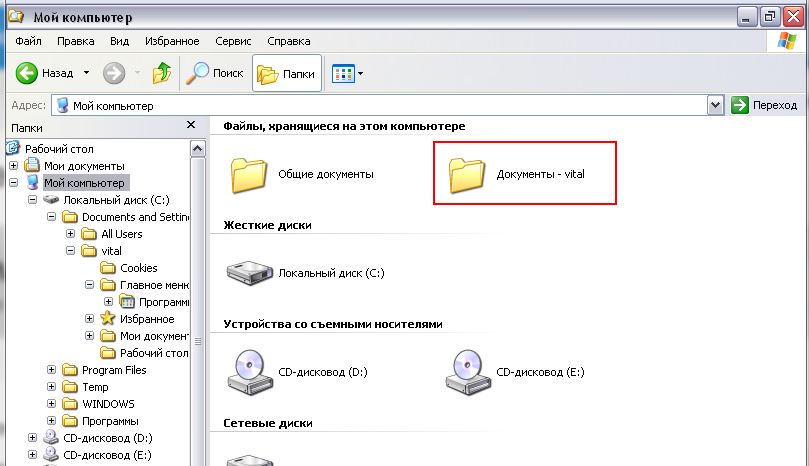Open dropdown arrow next to views icon
Viewport: 809px width, 466px height.
click(x=360, y=73)
